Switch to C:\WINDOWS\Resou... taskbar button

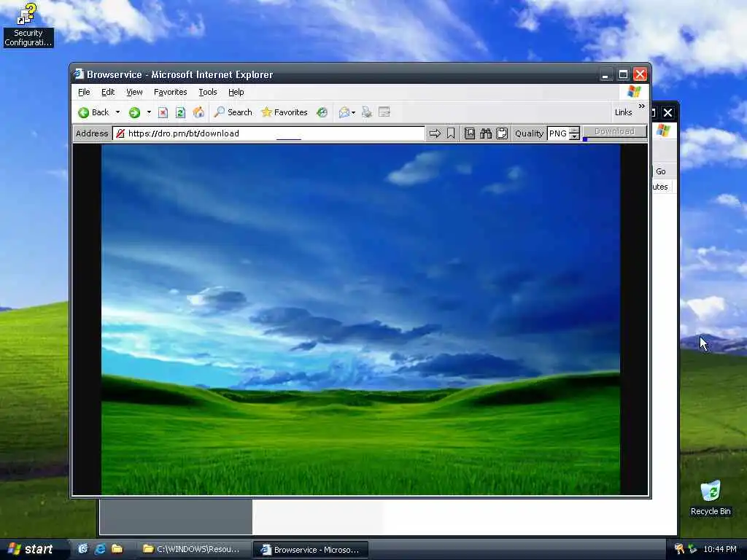(x=194, y=550)
